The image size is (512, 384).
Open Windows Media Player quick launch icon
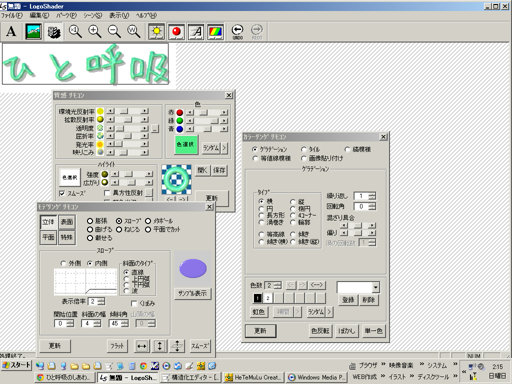(x=166, y=366)
